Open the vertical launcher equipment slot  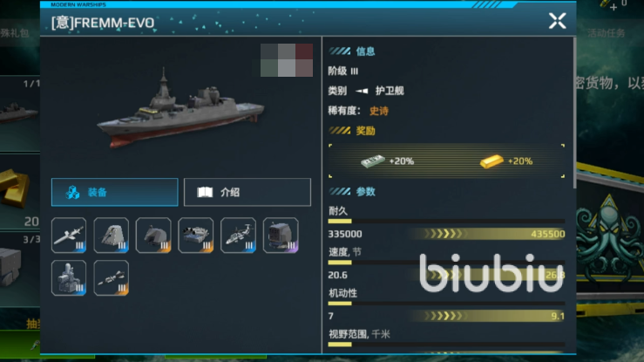coord(111,236)
